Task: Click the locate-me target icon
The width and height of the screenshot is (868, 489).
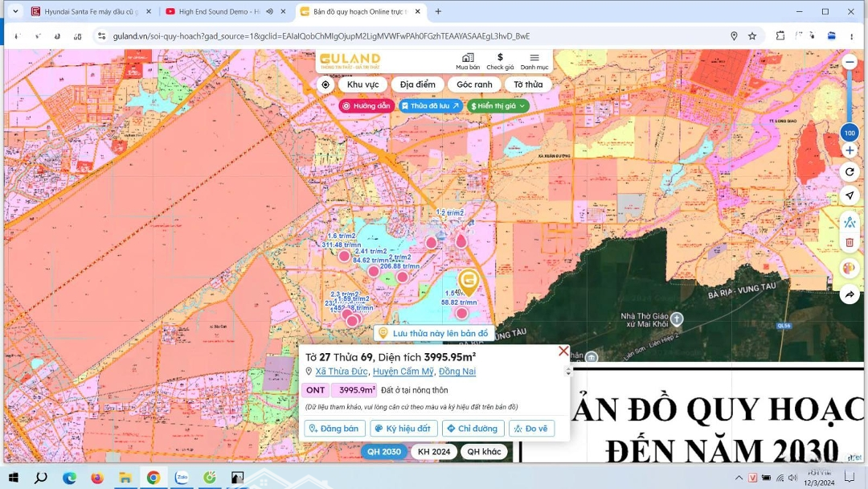Action: click(325, 84)
